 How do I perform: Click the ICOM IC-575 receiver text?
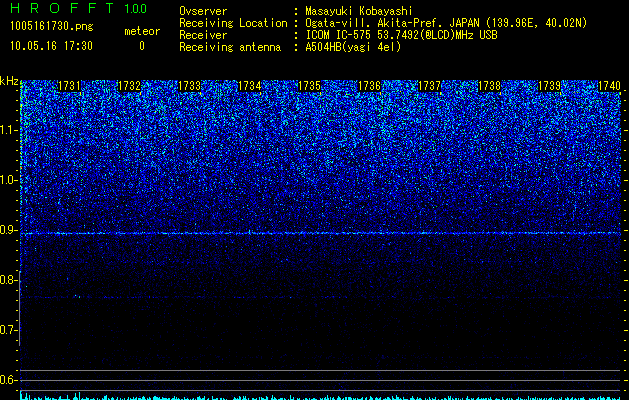[x=401, y=35]
